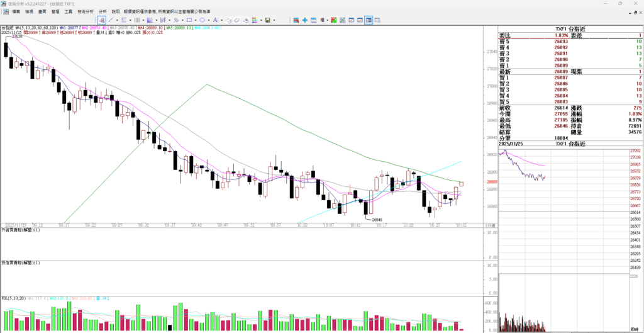
Task: Open dropdown arrow beside the text tool
Action: tap(221, 20)
